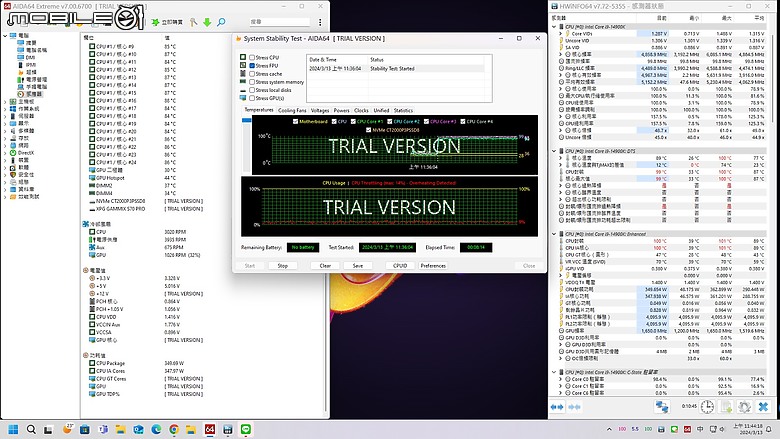Click the AIDA64 search input field
The image size is (780, 439).
click(x=279, y=22)
